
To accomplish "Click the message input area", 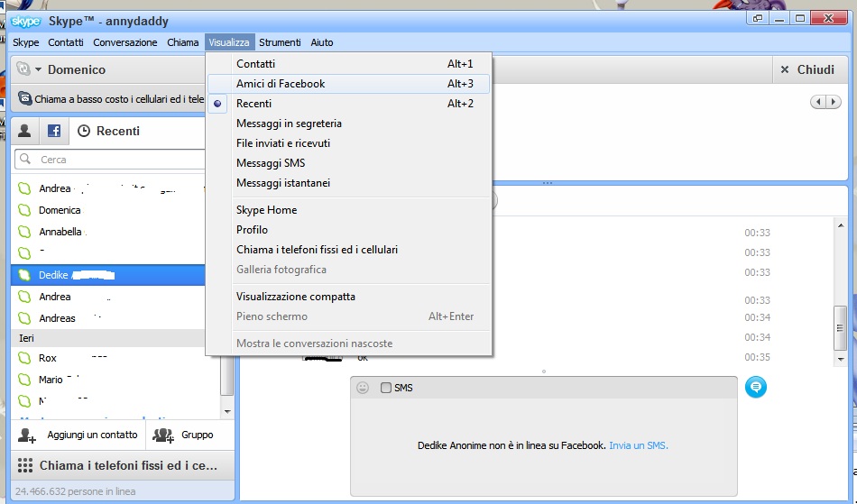I will click(544, 446).
